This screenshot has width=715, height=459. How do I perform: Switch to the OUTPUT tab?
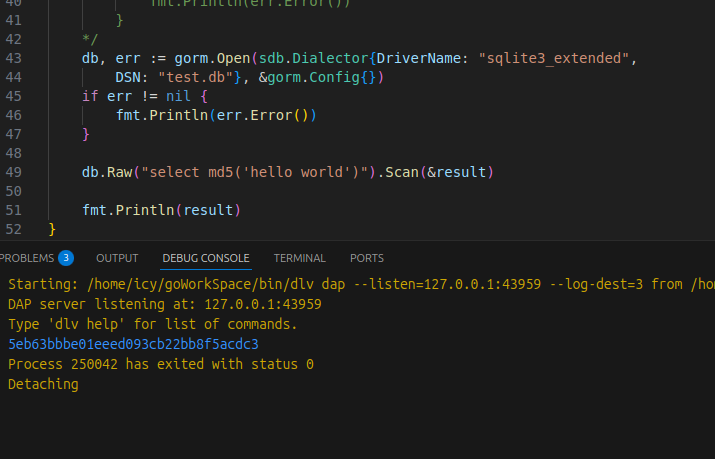(117, 258)
